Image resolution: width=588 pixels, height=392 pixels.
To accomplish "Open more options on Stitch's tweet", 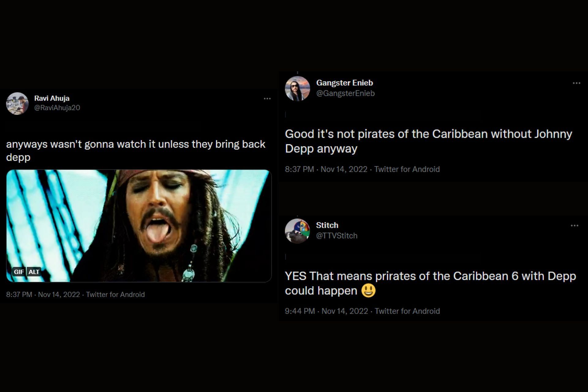I will click(575, 226).
